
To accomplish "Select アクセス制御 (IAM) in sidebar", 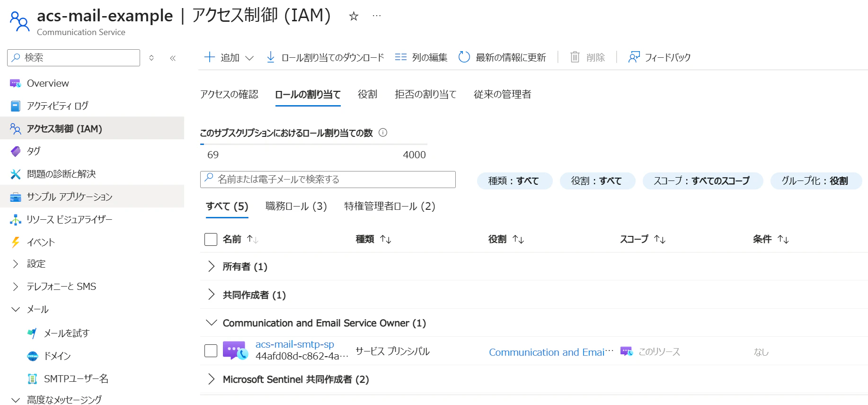I will pyautogui.click(x=92, y=128).
